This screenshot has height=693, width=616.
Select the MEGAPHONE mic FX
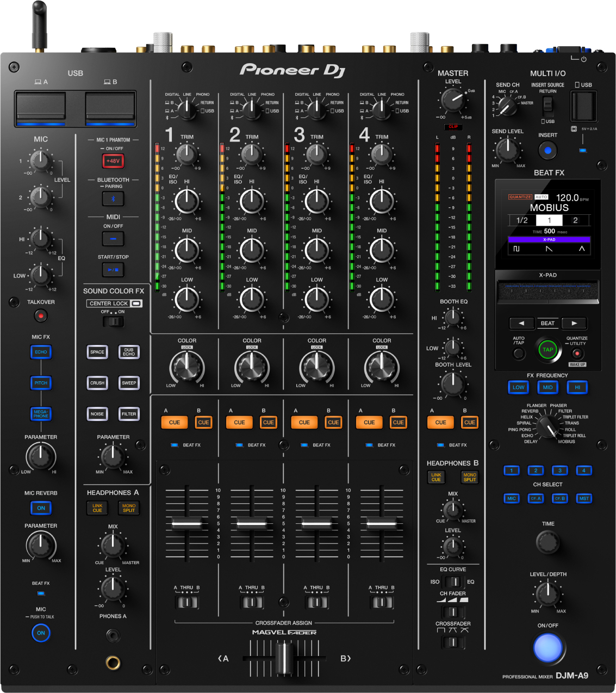click(40, 414)
